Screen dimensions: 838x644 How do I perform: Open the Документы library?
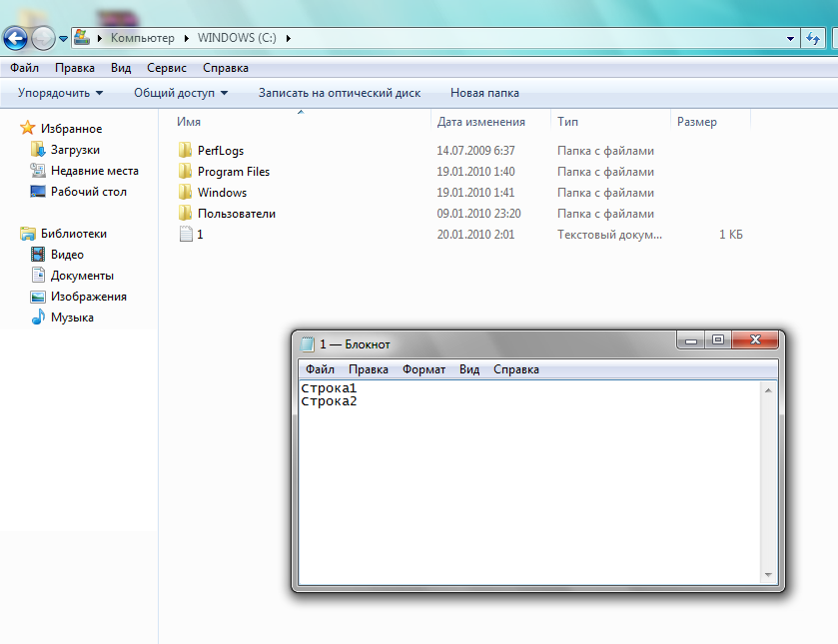82,276
